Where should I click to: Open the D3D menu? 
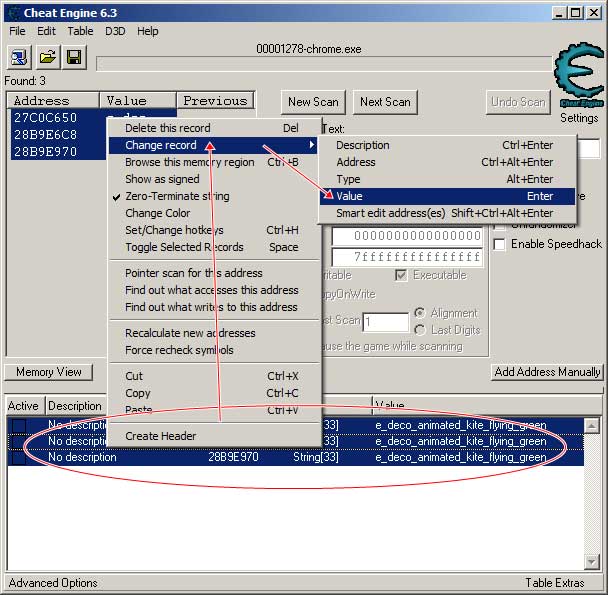115,31
